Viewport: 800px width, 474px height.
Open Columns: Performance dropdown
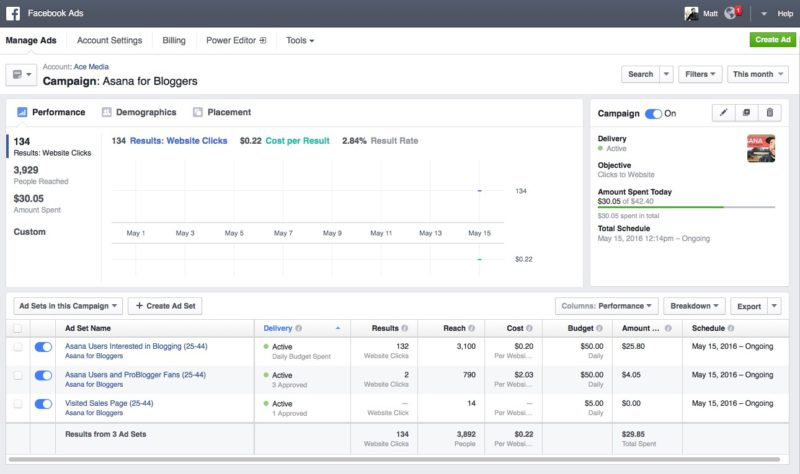tap(607, 306)
